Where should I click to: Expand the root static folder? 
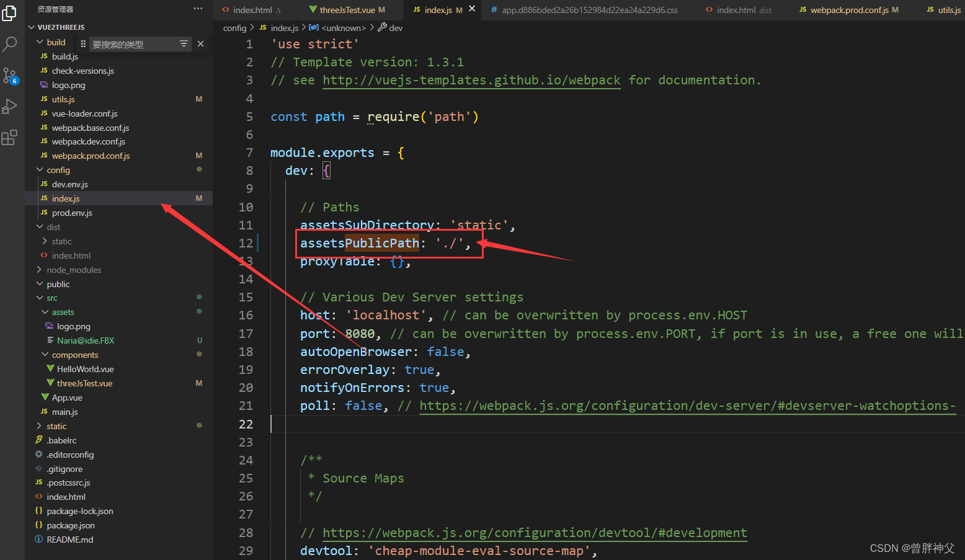56,426
